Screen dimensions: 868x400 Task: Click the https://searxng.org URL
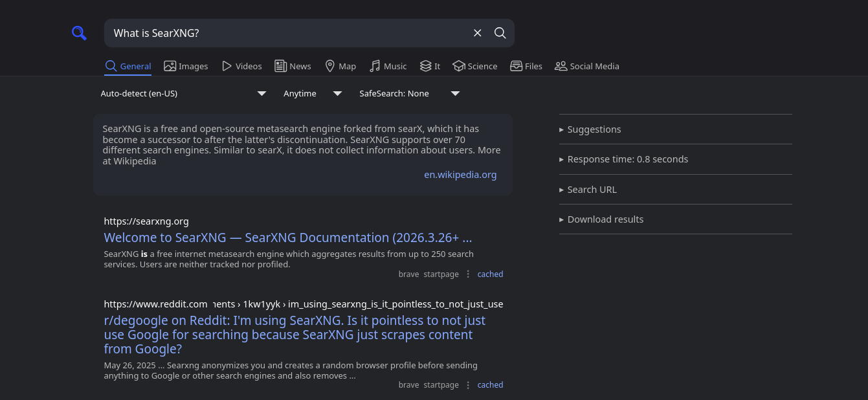(x=146, y=221)
